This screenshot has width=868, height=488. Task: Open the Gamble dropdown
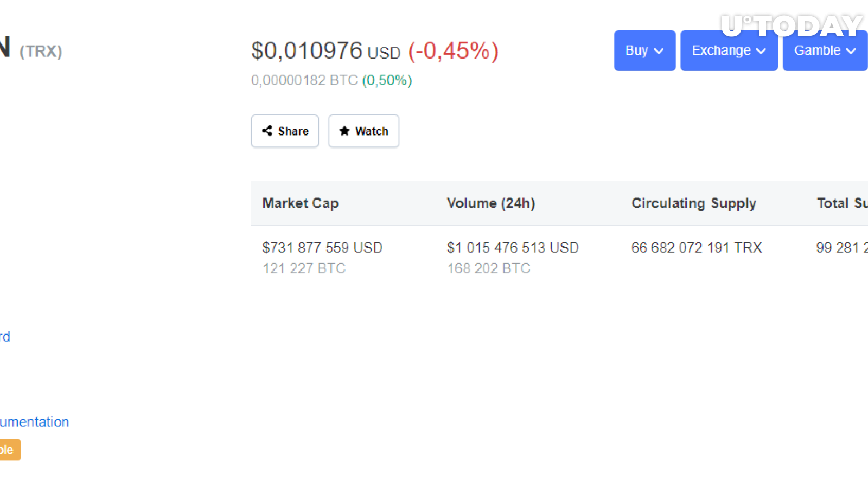pos(825,50)
